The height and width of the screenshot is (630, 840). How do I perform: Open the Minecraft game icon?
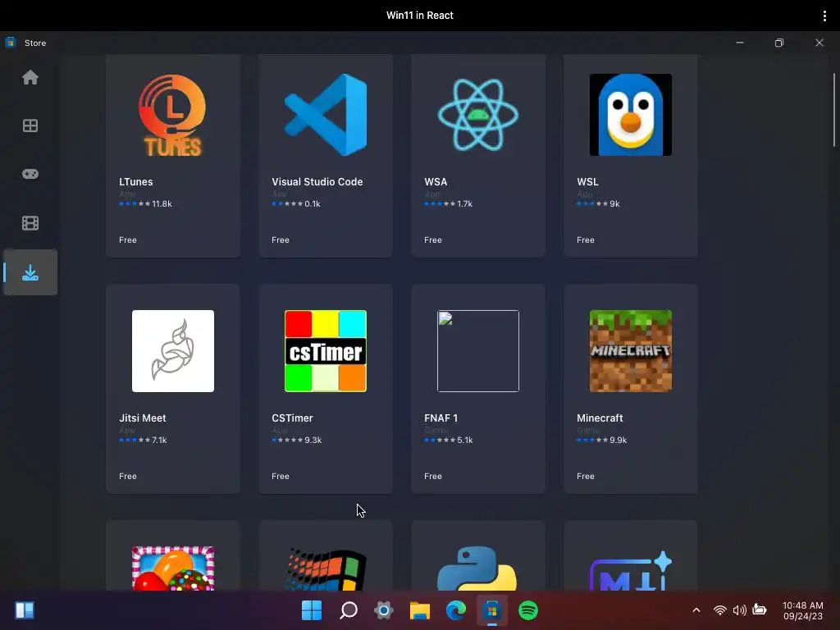click(x=631, y=351)
